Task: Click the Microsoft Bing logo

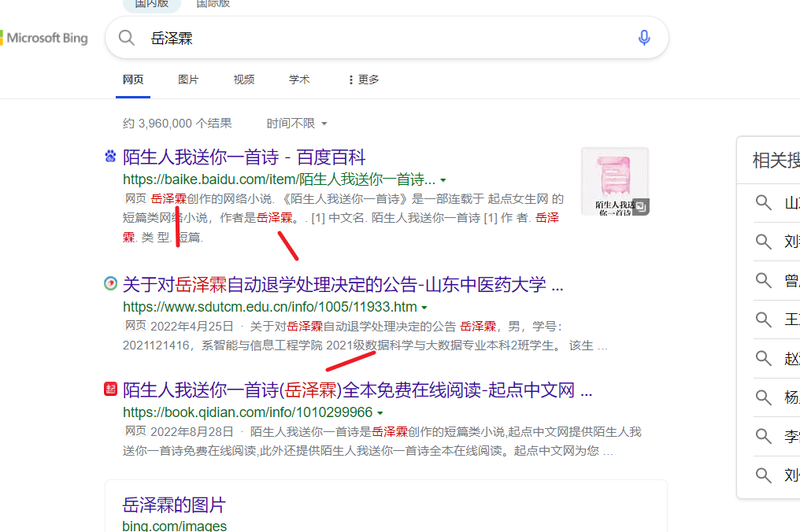Action: tap(44, 39)
